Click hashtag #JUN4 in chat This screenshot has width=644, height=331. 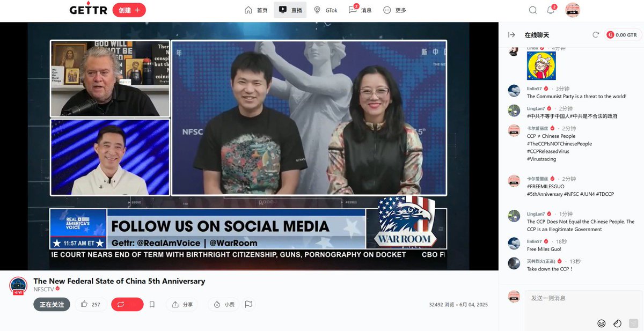(x=587, y=194)
